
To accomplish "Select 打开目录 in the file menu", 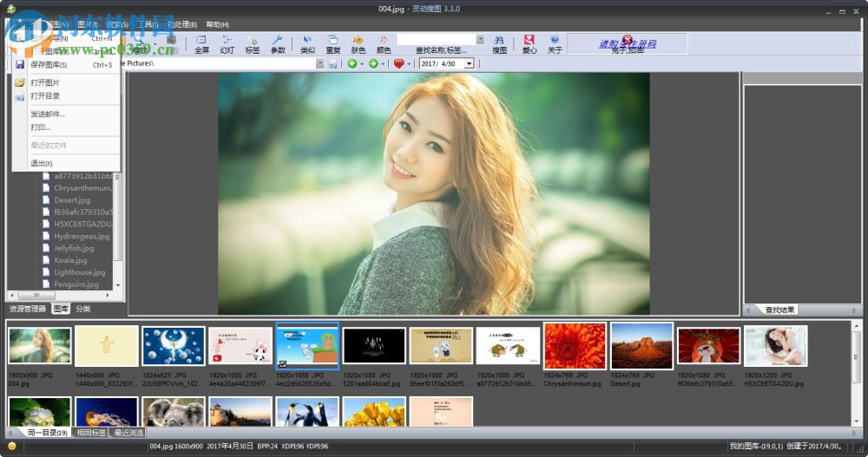I will (45, 95).
